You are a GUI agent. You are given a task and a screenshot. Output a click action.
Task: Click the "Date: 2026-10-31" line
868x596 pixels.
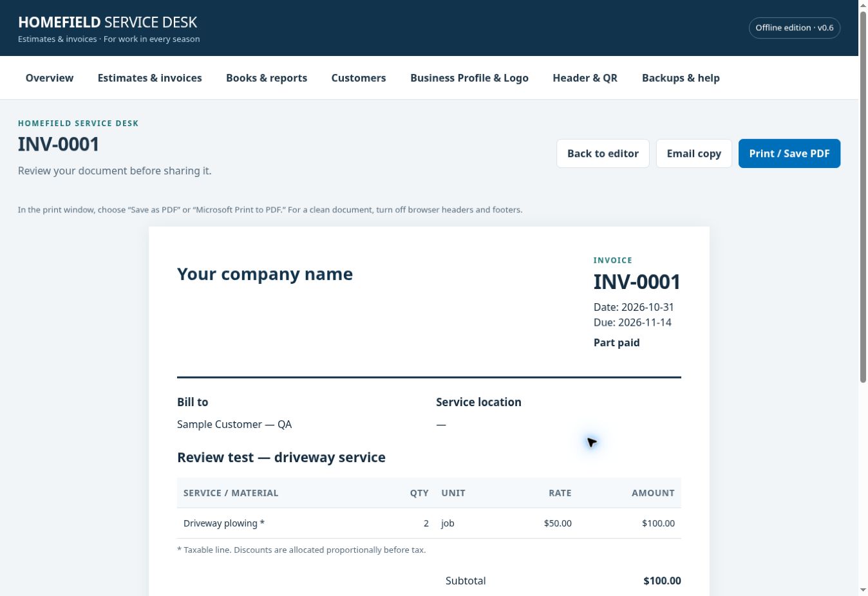(634, 307)
